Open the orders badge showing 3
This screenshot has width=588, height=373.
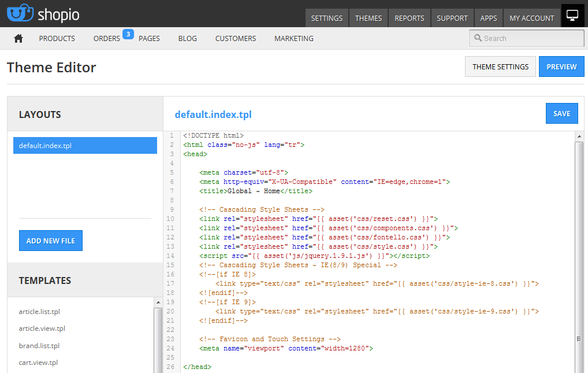128,34
